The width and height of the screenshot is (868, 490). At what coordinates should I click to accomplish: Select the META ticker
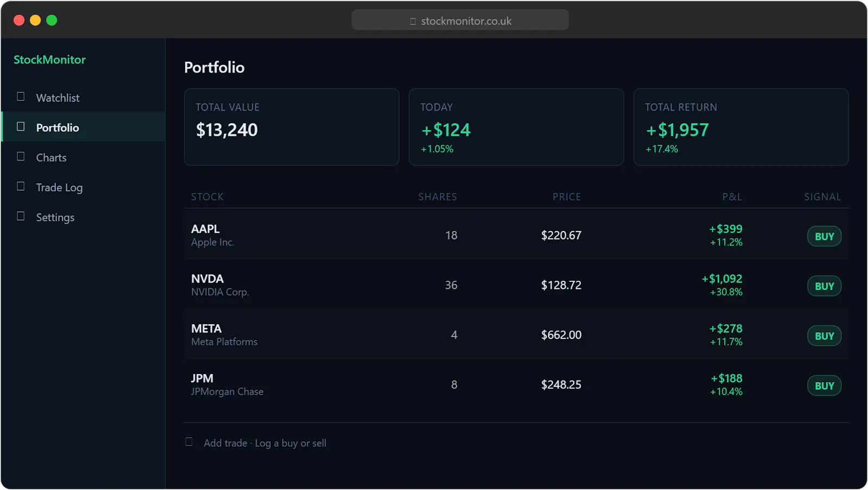point(206,328)
